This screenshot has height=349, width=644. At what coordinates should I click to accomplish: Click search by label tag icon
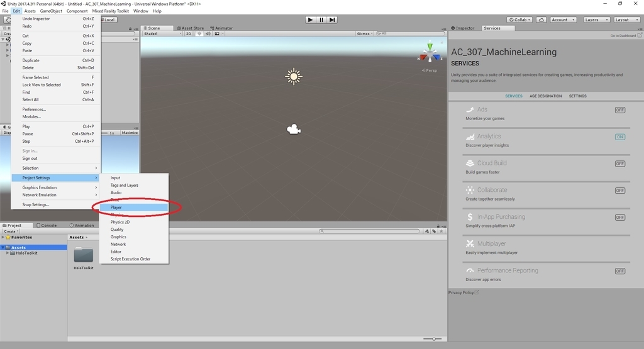(434, 231)
